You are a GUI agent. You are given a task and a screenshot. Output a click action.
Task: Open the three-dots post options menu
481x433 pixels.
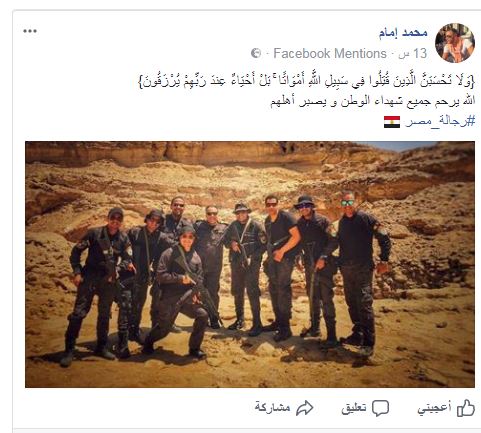click(x=30, y=31)
